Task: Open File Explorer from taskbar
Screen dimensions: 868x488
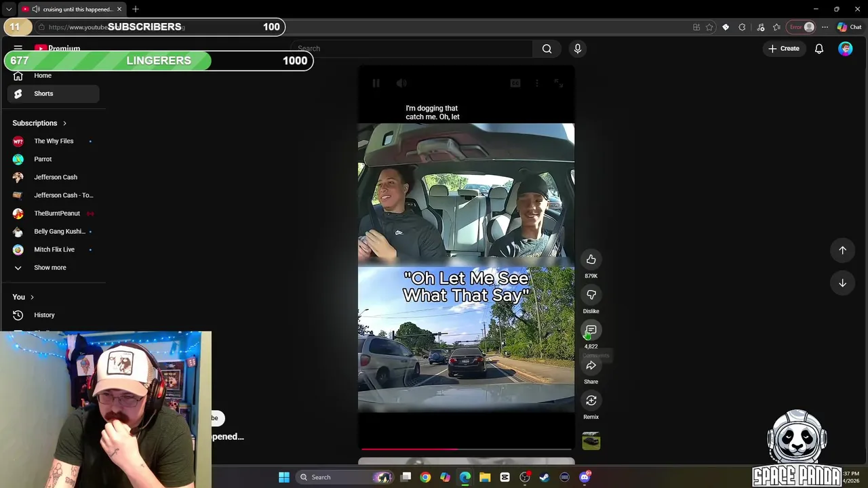Action: (x=485, y=477)
